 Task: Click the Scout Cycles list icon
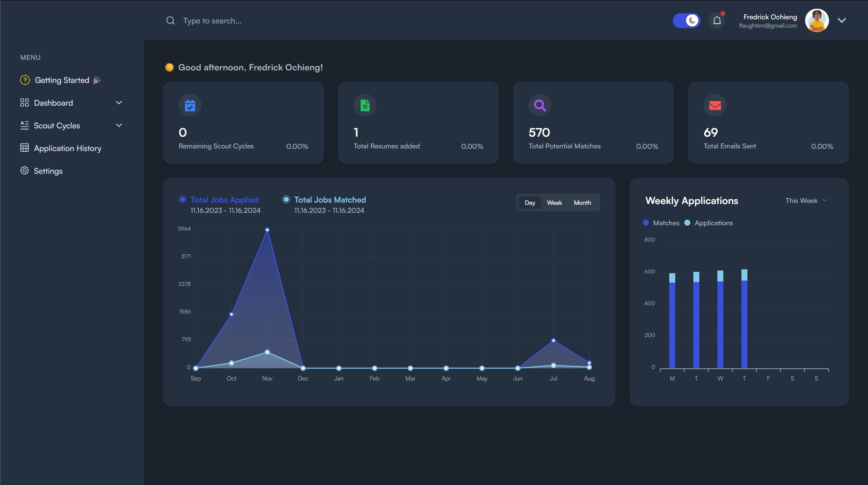click(x=25, y=125)
